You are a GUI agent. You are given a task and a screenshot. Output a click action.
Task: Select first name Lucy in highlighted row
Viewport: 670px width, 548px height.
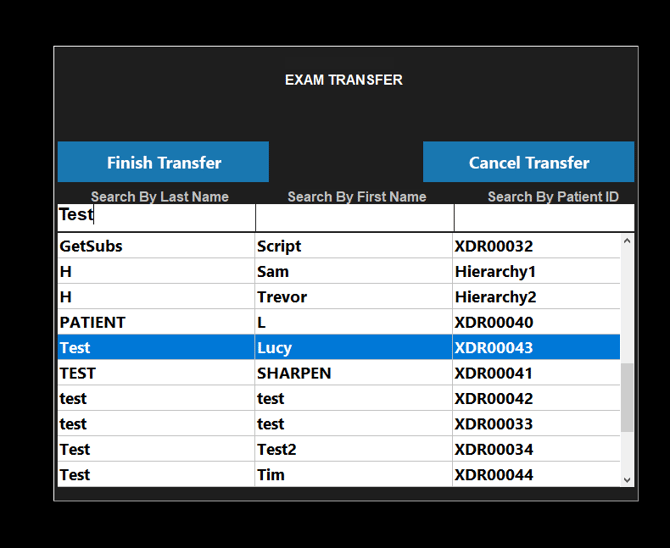coord(353,348)
